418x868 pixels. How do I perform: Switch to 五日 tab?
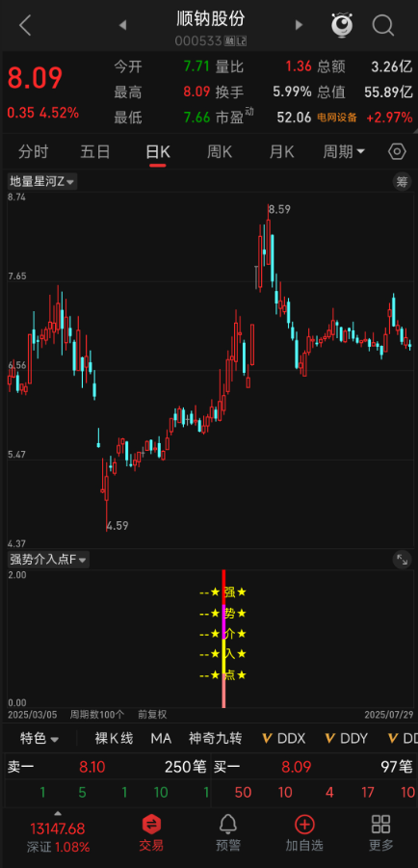click(95, 151)
